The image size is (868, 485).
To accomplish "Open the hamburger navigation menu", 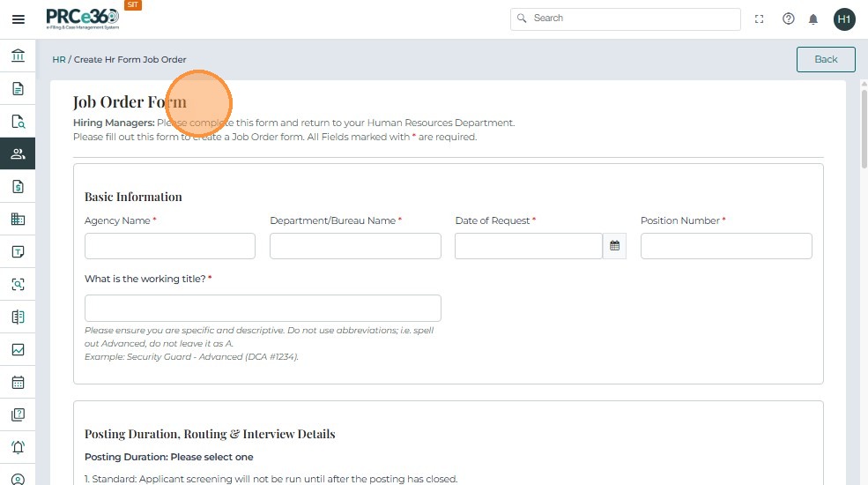I will pos(18,19).
